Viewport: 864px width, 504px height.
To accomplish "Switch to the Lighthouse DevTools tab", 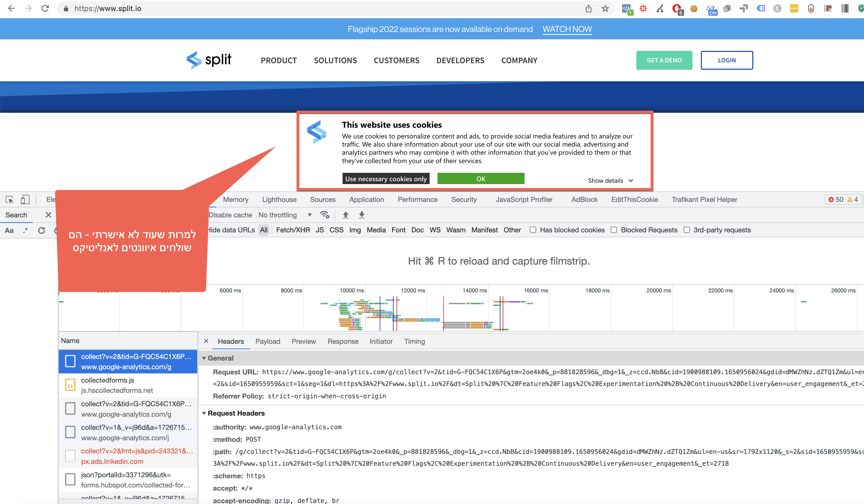I will 279,200.
